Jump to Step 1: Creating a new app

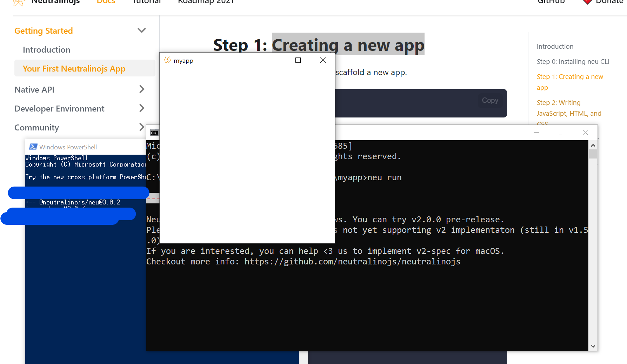click(x=570, y=82)
